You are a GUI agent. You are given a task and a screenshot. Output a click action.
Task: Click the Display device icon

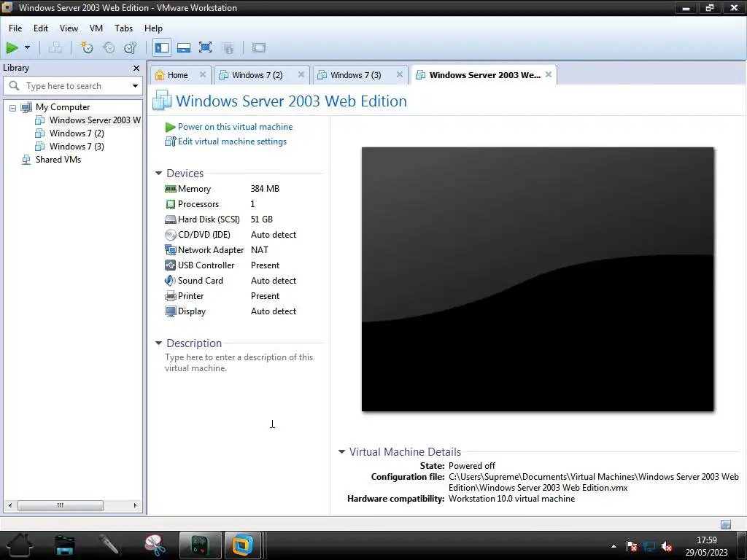click(x=170, y=311)
